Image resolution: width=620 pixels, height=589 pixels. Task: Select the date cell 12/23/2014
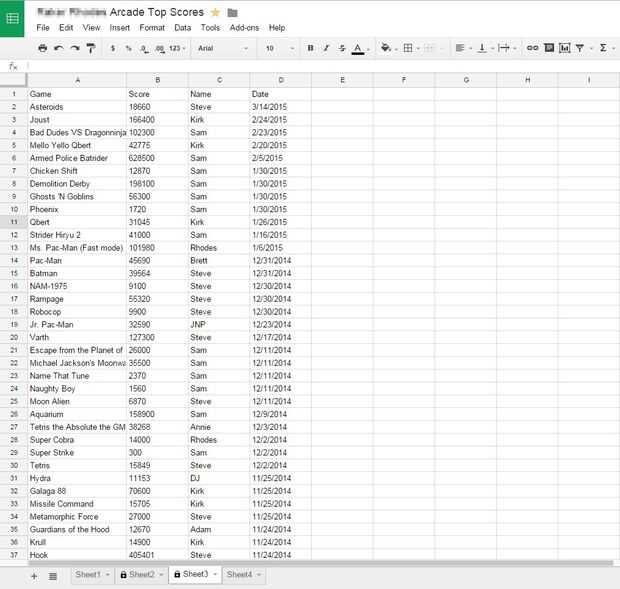[281, 325]
